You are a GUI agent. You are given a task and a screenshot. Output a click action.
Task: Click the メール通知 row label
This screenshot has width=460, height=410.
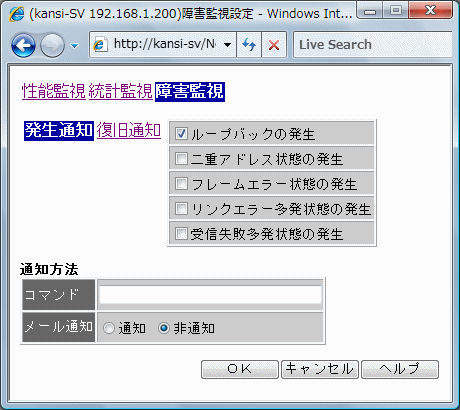[59, 327]
